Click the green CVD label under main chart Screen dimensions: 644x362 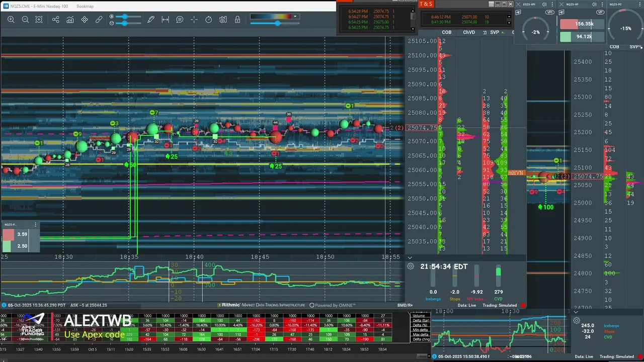coord(498,299)
